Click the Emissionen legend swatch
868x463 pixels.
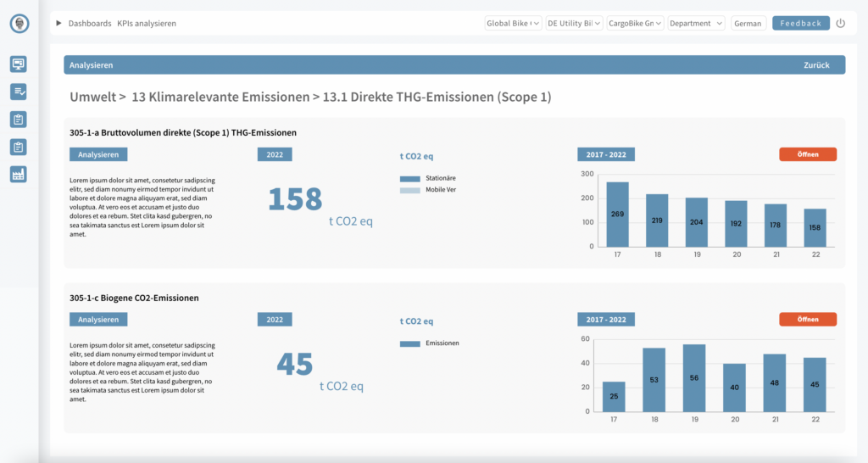(409, 344)
